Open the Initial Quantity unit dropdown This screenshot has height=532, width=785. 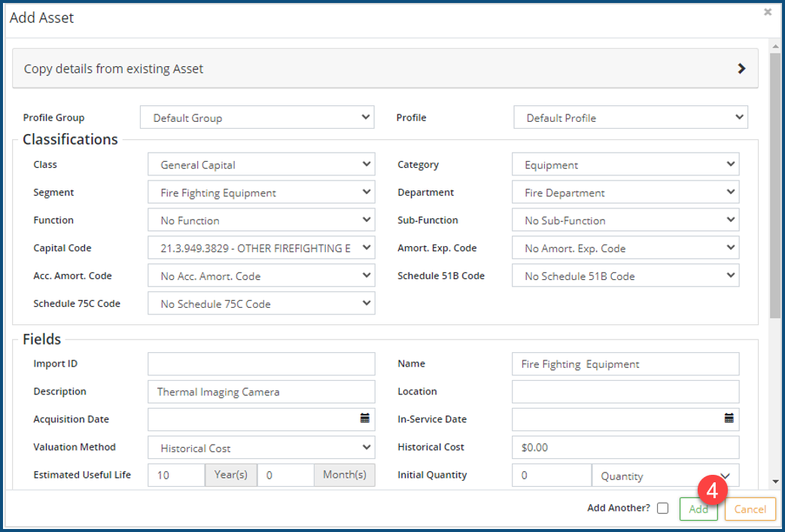(665, 476)
